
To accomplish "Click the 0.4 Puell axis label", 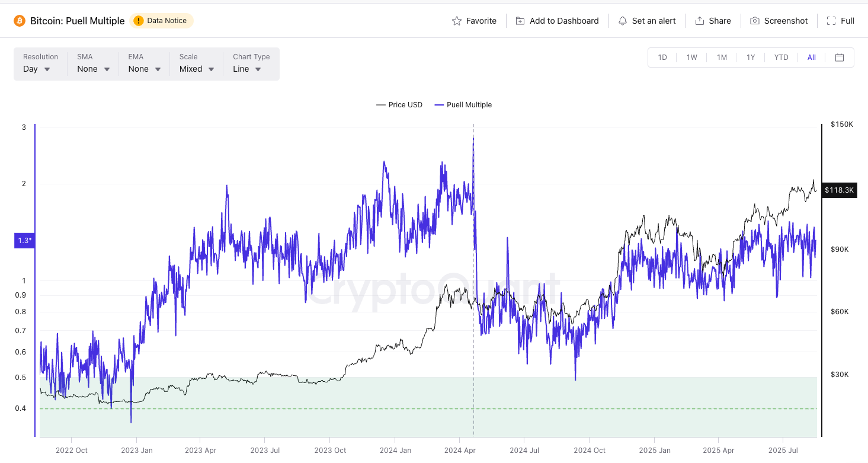I will [21, 408].
